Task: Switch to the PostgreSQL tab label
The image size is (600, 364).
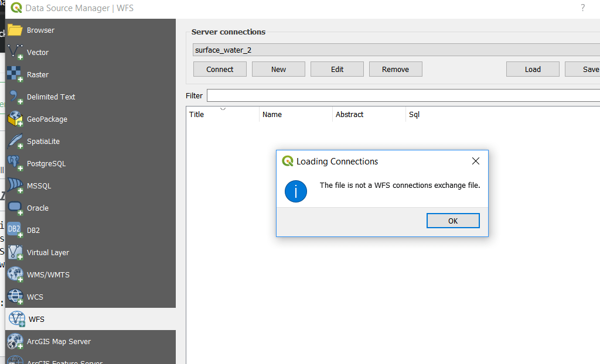Action: click(x=46, y=164)
